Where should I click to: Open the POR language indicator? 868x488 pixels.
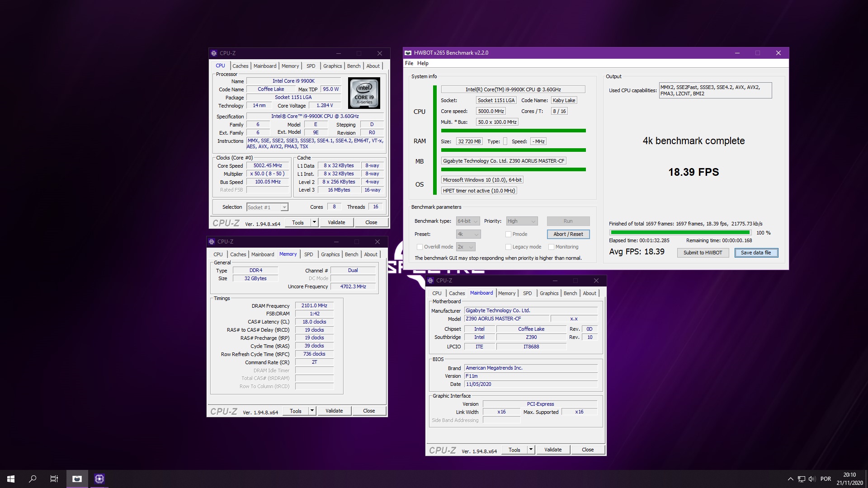tap(826, 479)
